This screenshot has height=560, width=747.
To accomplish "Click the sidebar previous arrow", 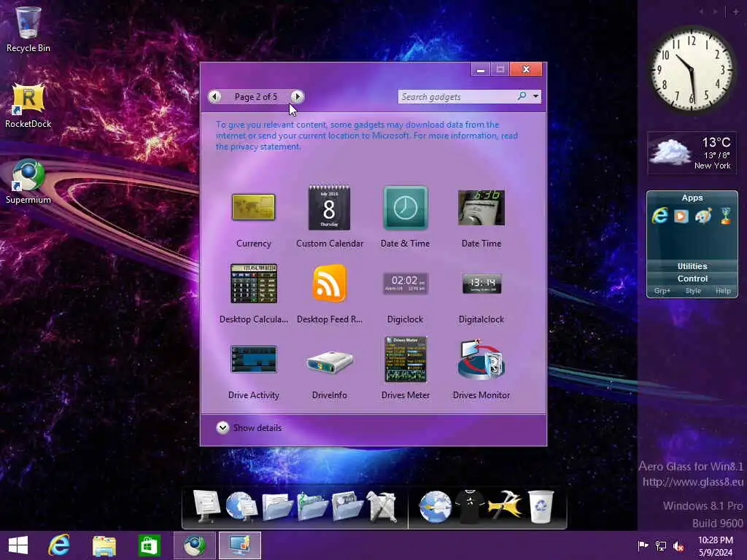I will tap(703, 12).
